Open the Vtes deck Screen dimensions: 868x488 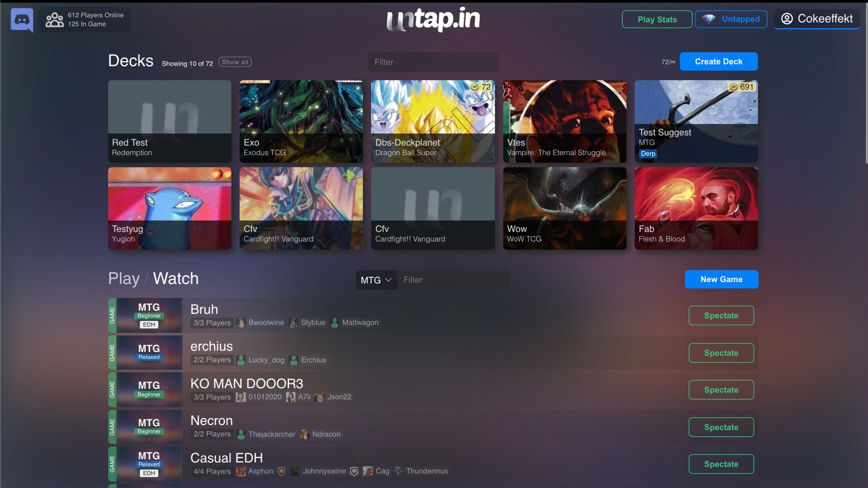[564, 121]
